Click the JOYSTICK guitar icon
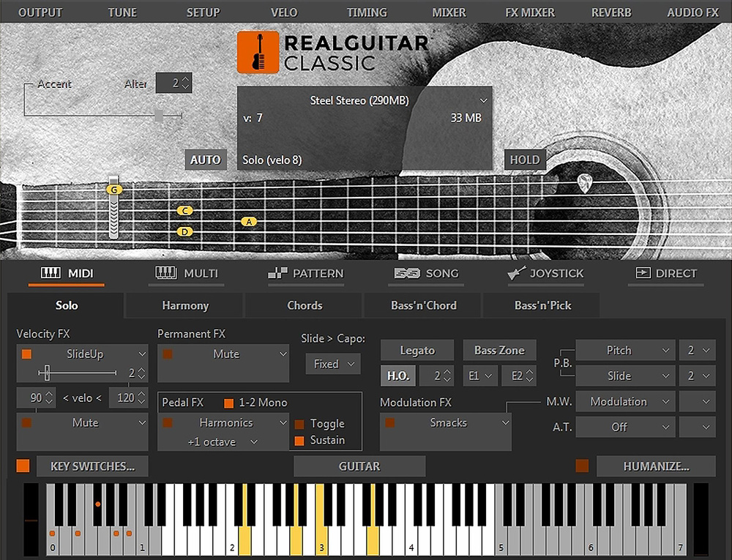 (x=516, y=273)
